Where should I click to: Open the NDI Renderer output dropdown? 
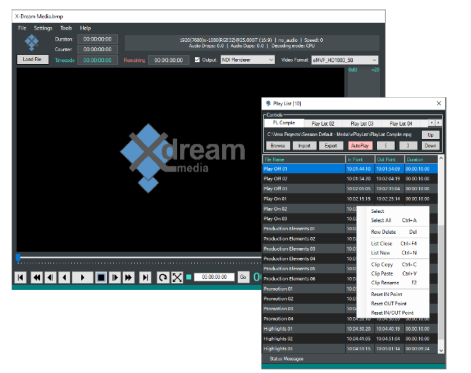click(x=248, y=60)
